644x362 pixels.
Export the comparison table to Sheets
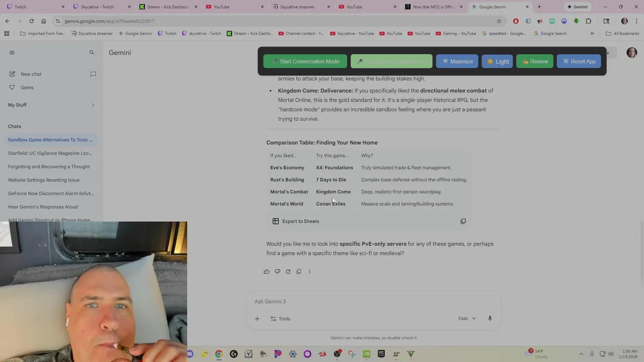click(x=296, y=221)
